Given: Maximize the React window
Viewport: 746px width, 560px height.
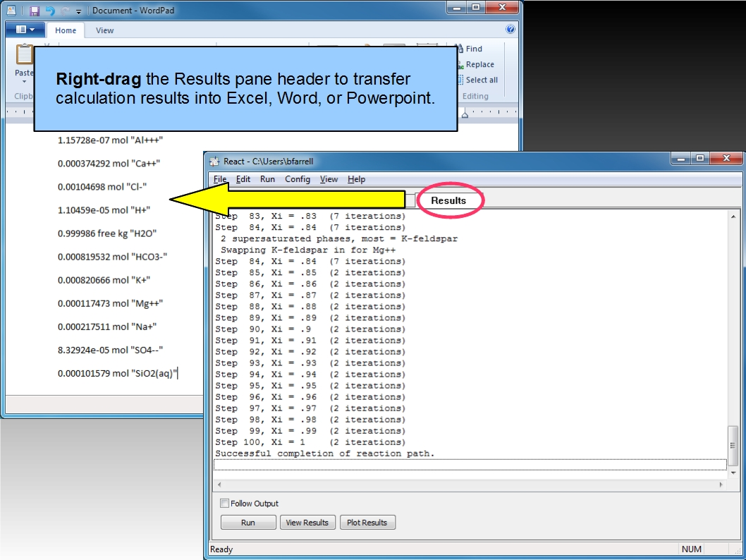Looking at the screenshot, I should pos(700,159).
